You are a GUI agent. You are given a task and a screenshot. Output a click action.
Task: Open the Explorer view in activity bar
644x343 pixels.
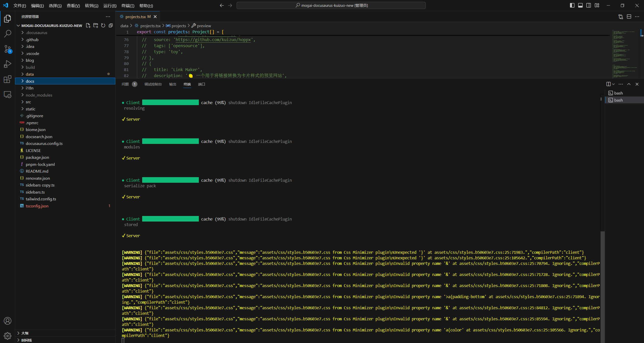point(8,18)
